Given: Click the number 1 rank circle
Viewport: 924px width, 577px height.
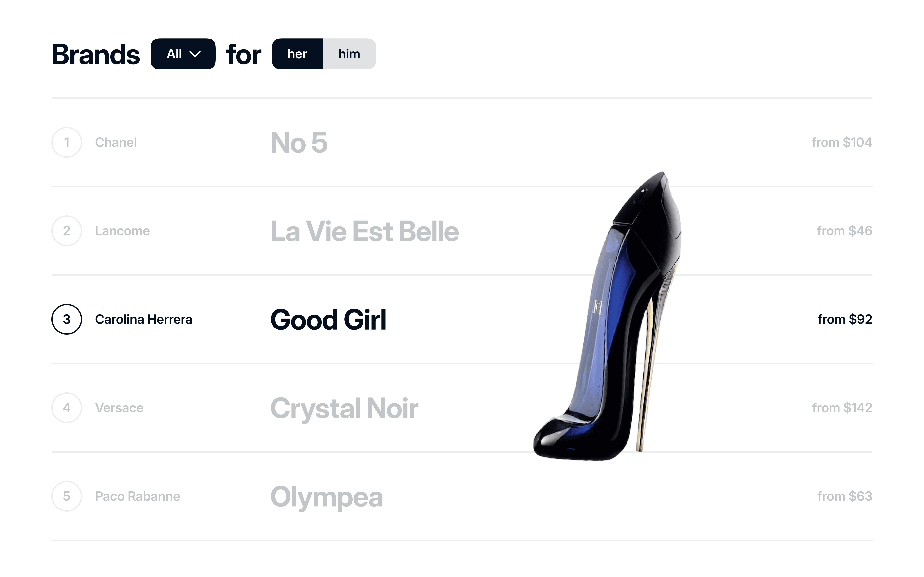Looking at the screenshot, I should pyautogui.click(x=67, y=142).
